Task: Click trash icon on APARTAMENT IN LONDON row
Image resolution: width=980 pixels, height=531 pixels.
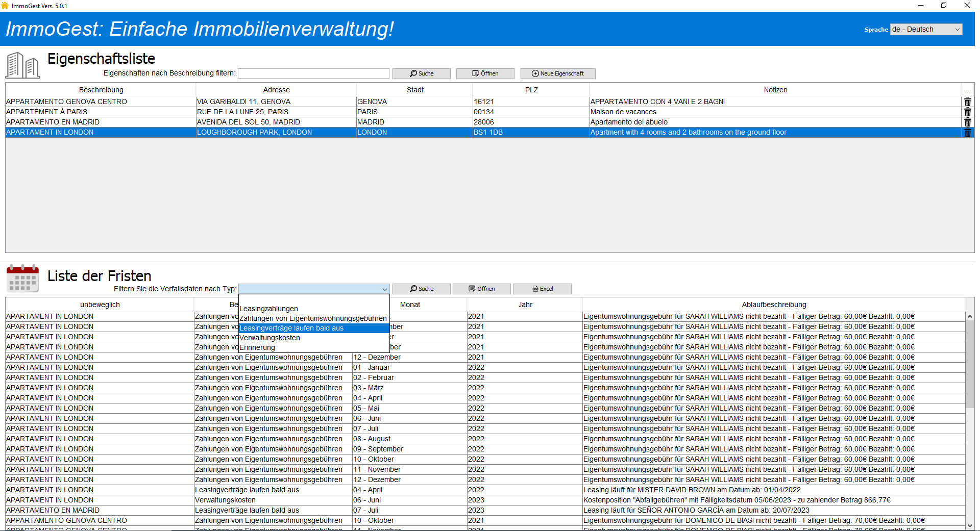Action: point(967,132)
